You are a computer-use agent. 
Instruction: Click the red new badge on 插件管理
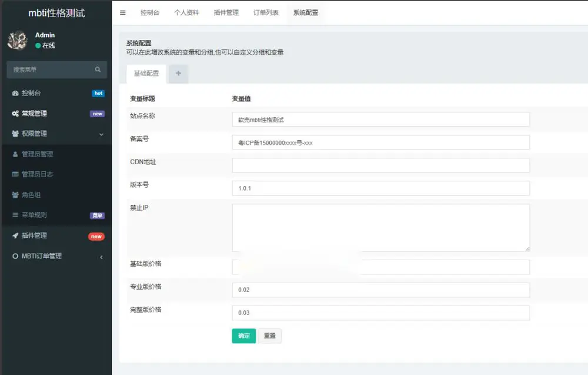coord(96,236)
